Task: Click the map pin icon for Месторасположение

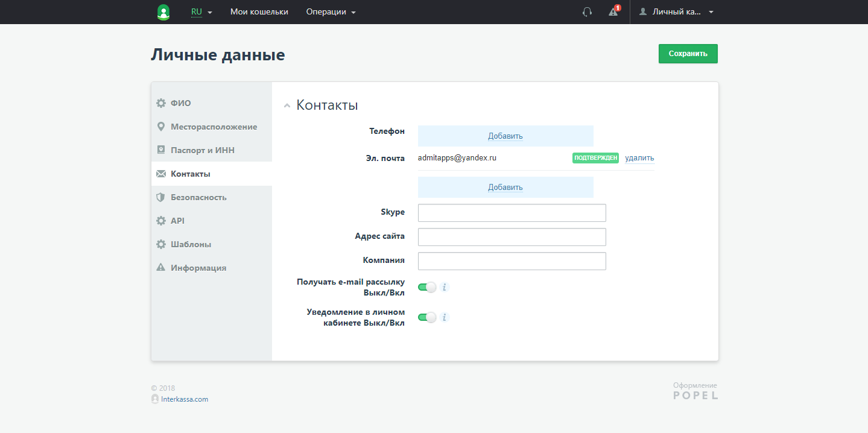Action: (x=160, y=127)
